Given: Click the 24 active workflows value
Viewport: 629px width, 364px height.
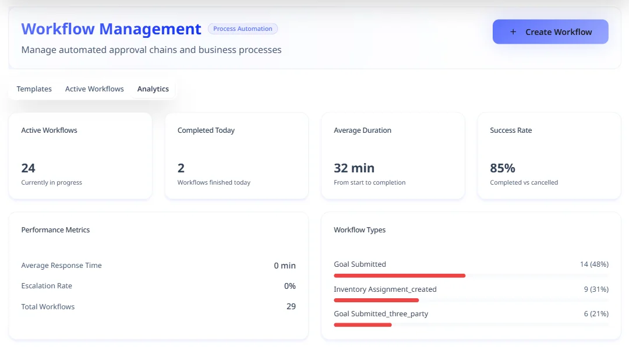Looking at the screenshot, I should coord(28,168).
